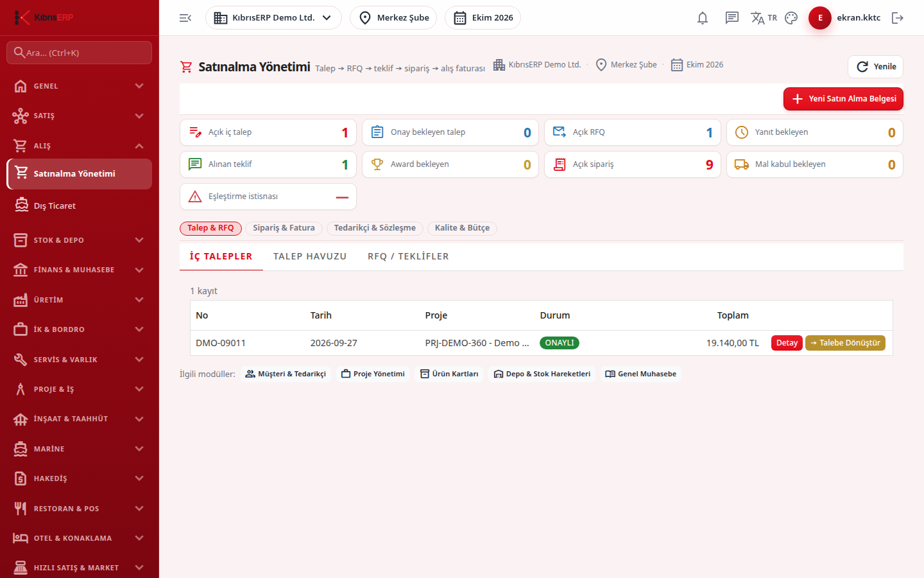Open the Yanıt bekleyen card

tap(815, 132)
